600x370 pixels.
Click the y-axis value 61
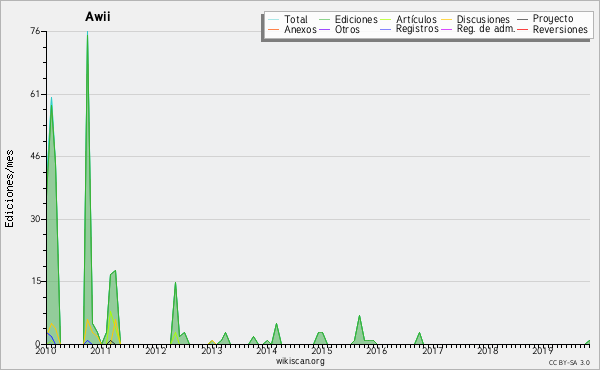point(35,94)
